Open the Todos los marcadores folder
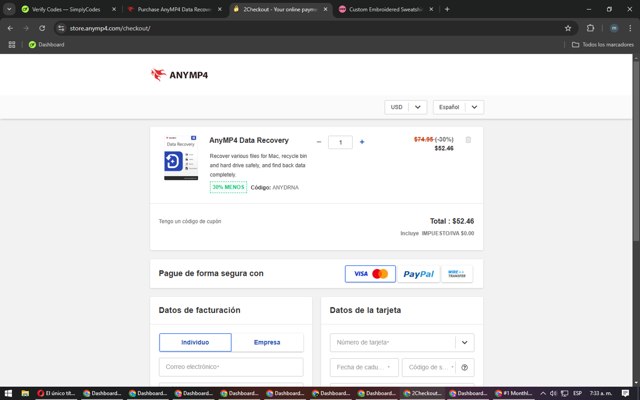 [602, 44]
